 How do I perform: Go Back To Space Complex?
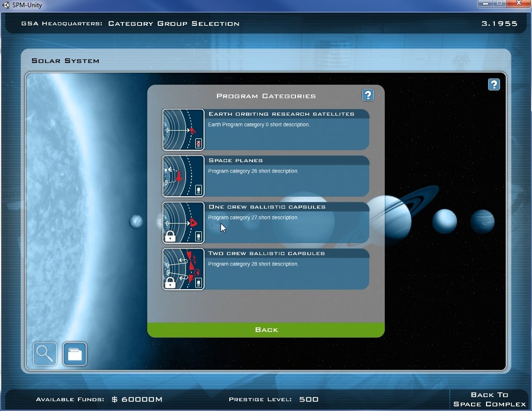click(x=489, y=399)
